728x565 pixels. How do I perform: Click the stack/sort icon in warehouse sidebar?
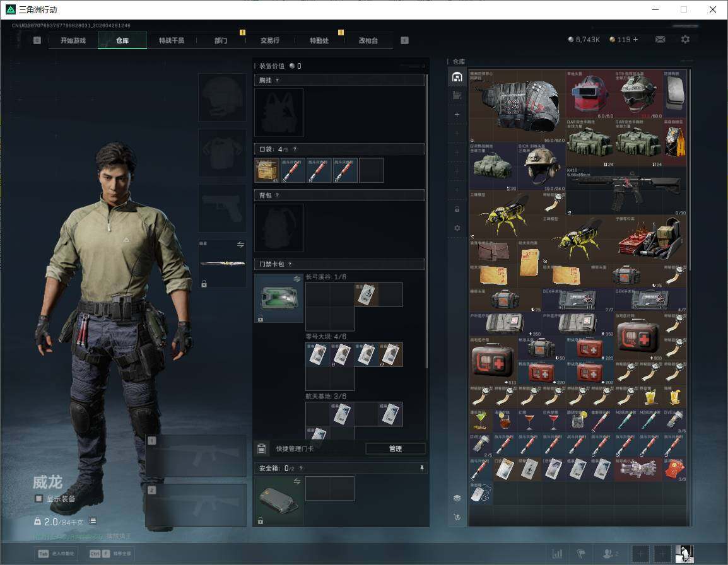(457, 498)
